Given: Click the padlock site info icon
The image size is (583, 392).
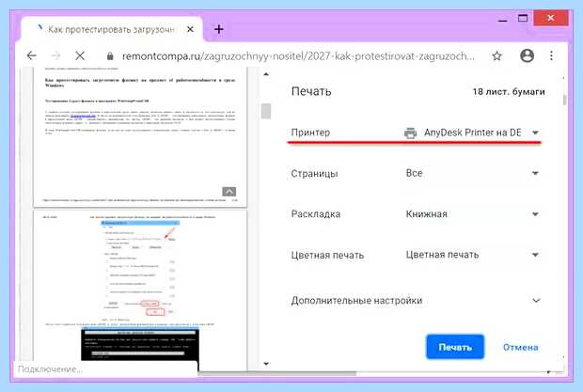Looking at the screenshot, I should coord(110,56).
